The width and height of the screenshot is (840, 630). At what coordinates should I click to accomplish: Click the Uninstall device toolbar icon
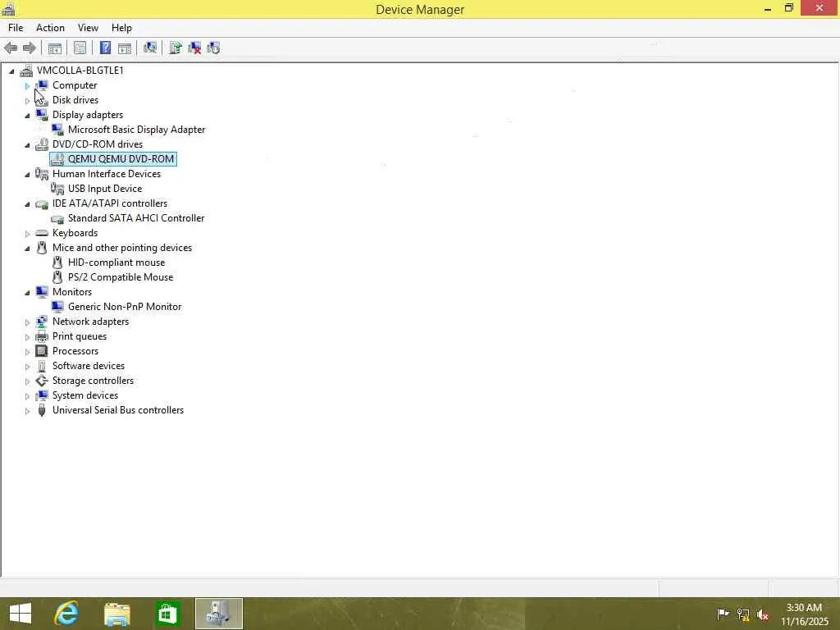click(194, 48)
